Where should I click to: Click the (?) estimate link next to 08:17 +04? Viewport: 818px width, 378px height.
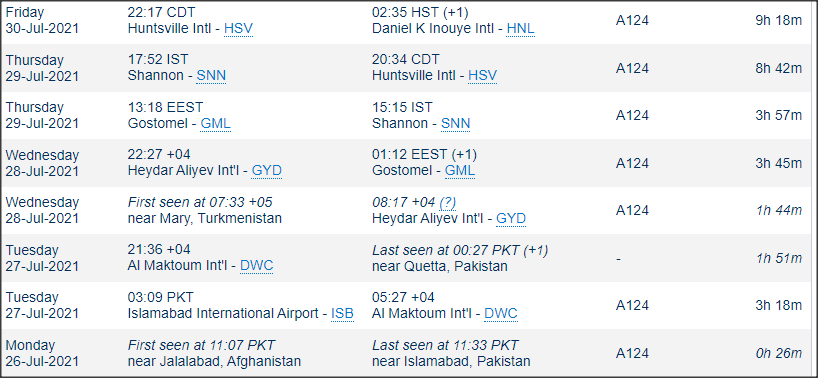tap(448, 203)
